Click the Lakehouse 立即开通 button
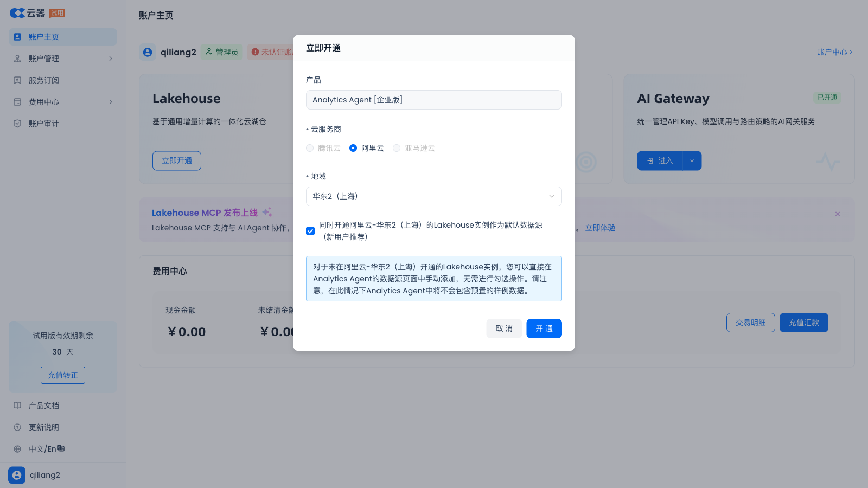868x488 pixels. click(x=177, y=161)
